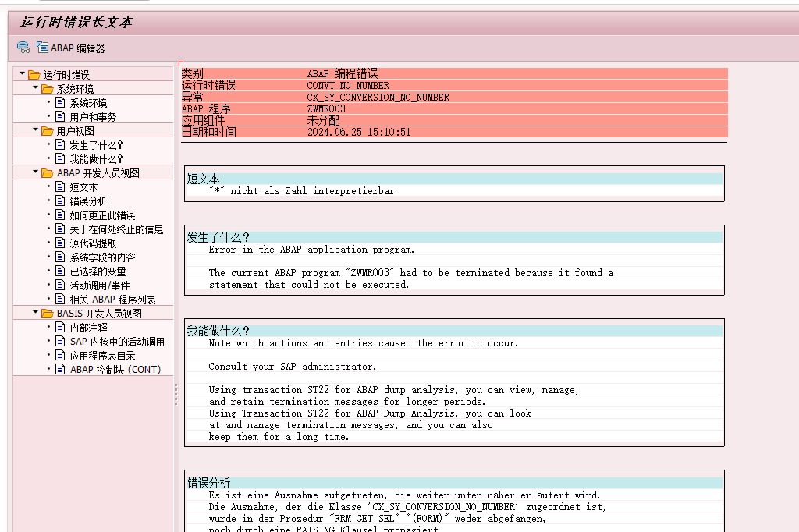Viewport: 799px width, 532px height.
Task: Jump to 关于在何处终止的信息 section
Action: (116, 229)
